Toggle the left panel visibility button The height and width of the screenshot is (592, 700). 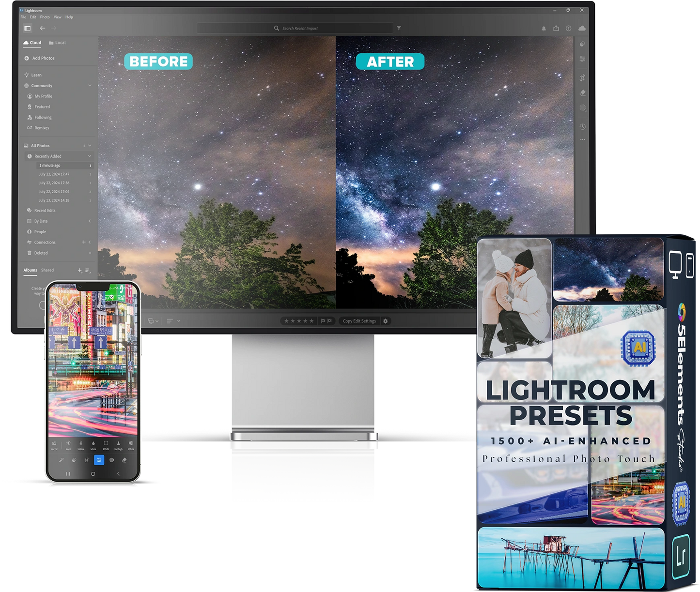(28, 28)
